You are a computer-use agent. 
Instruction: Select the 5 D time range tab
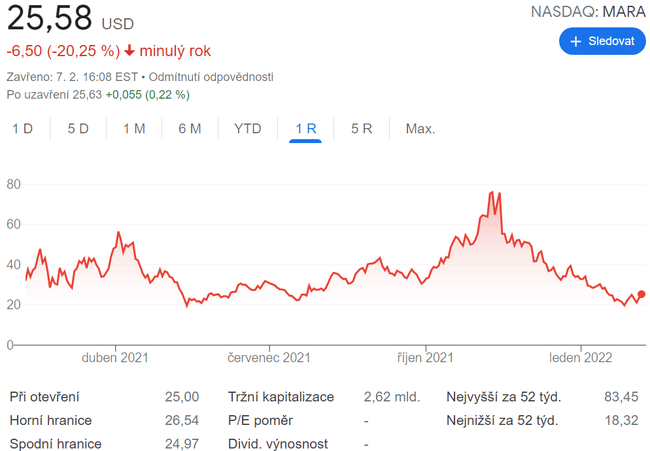pos(78,128)
